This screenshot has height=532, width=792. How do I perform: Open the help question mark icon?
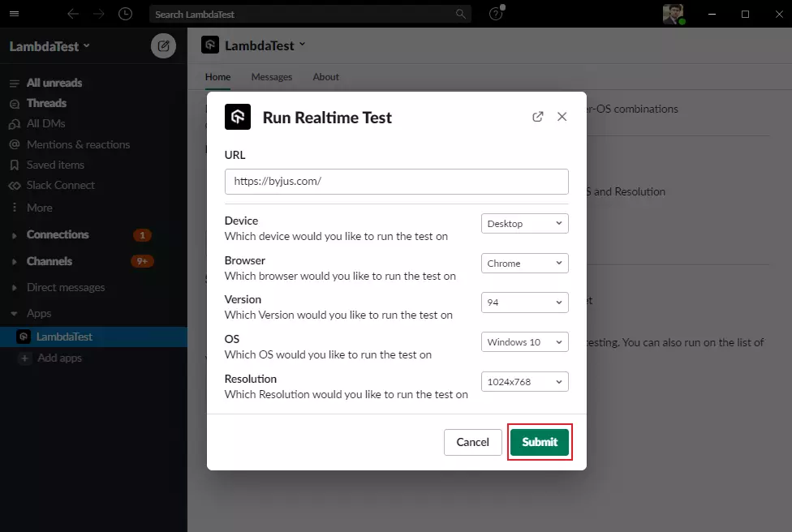coord(495,14)
